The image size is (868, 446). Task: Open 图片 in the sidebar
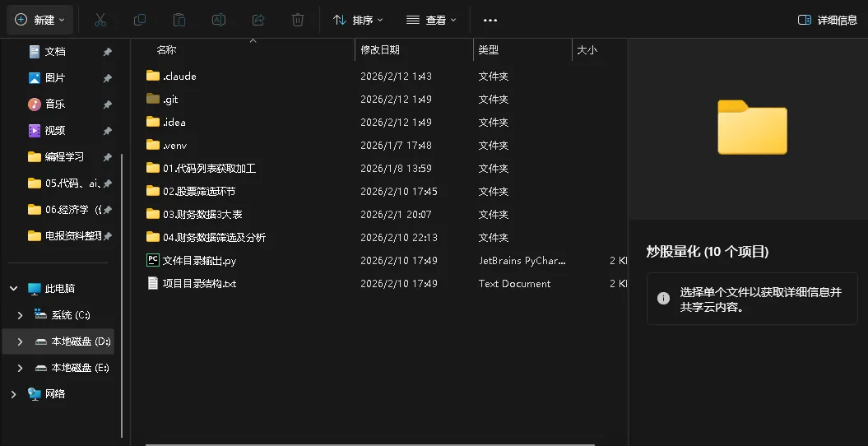pos(55,78)
